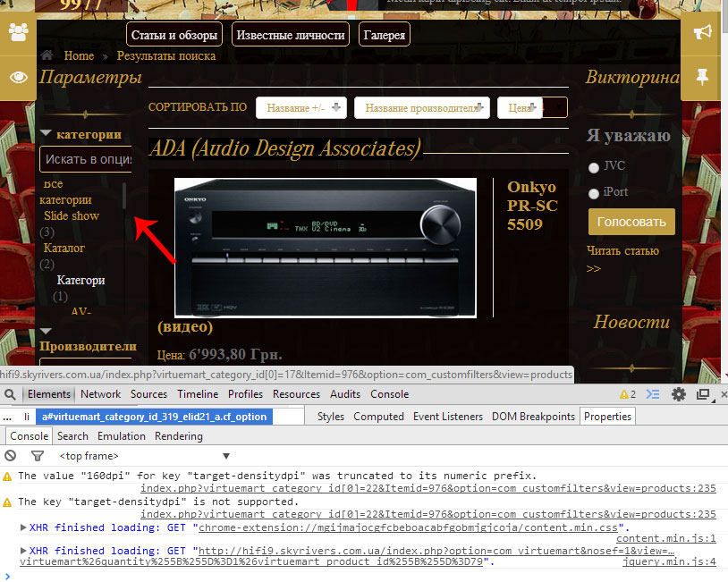Click the home icon in breadcrumb

[47, 55]
